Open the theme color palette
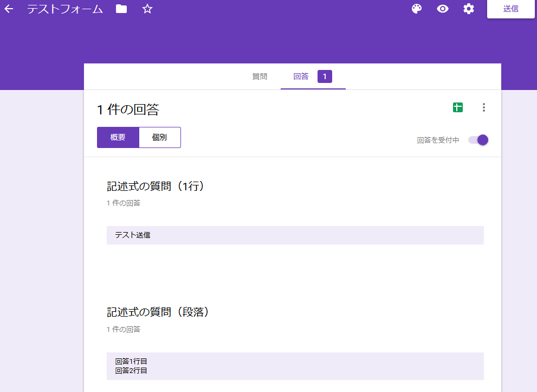 (416, 9)
